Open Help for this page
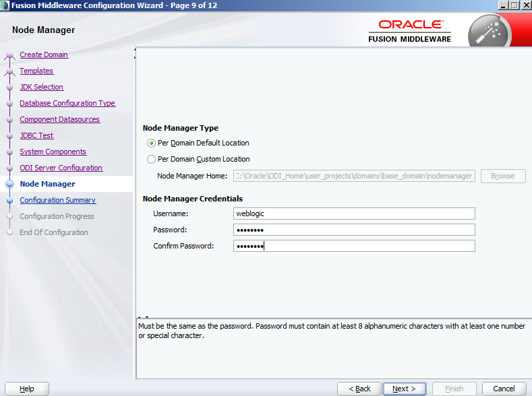 [27, 389]
